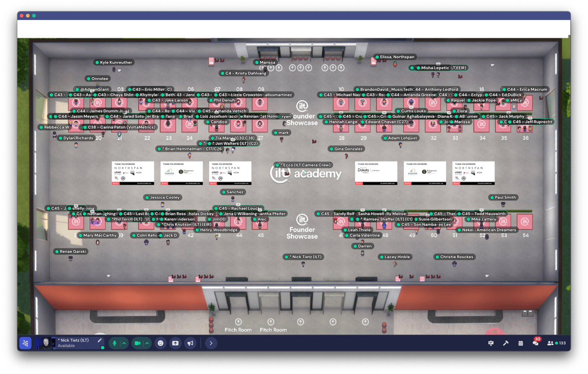The height and width of the screenshot is (374, 588).
Task: Click the Mary MacCarthy name label
Action: (x=97, y=235)
